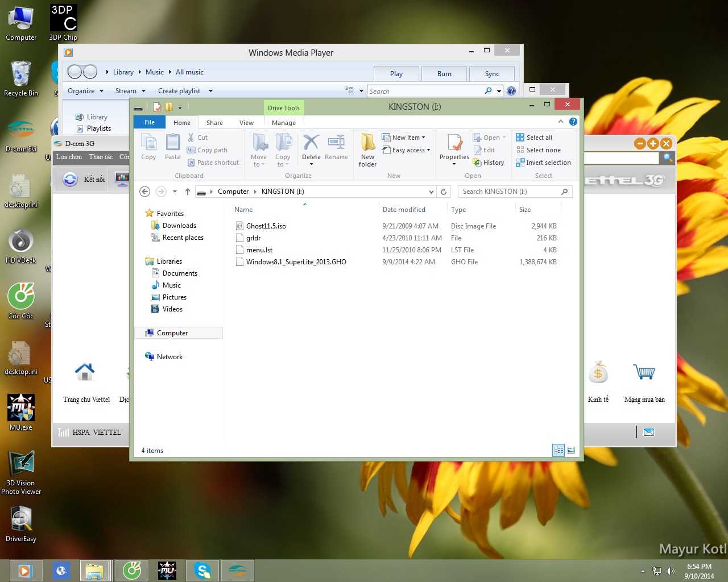Click the Search KINGSTON (I:) field
This screenshot has height=582, width=728.
[x=515, y=192]
